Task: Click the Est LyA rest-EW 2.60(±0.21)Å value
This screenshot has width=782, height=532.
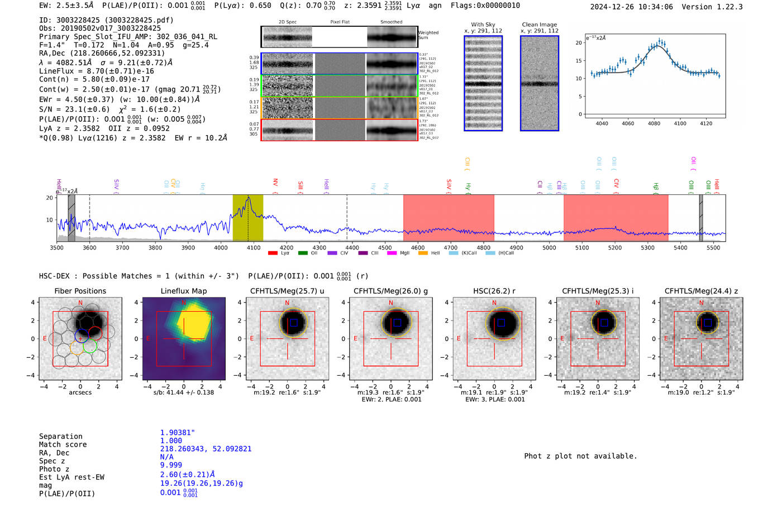Action: (188, 475)
